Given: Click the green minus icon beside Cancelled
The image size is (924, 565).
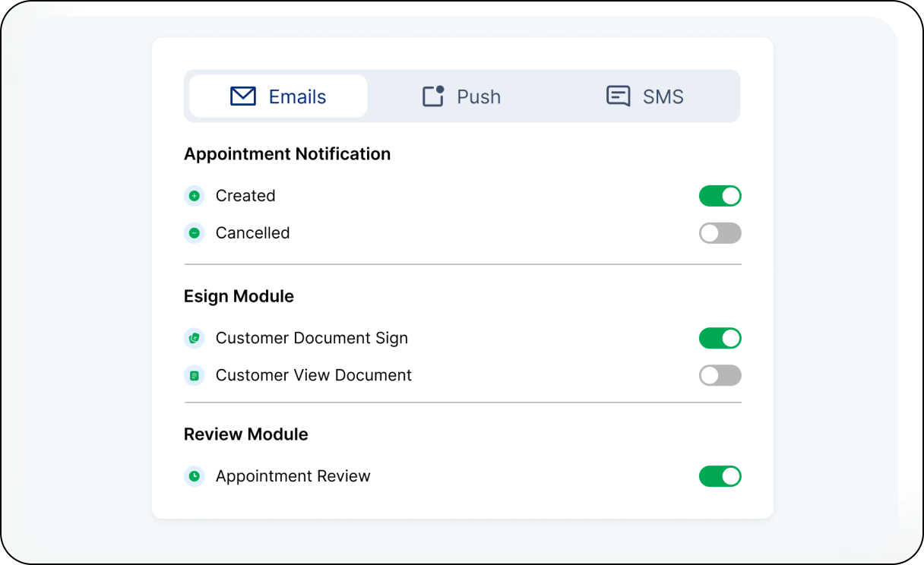Looking at the screenshot, I should point(195,233).
